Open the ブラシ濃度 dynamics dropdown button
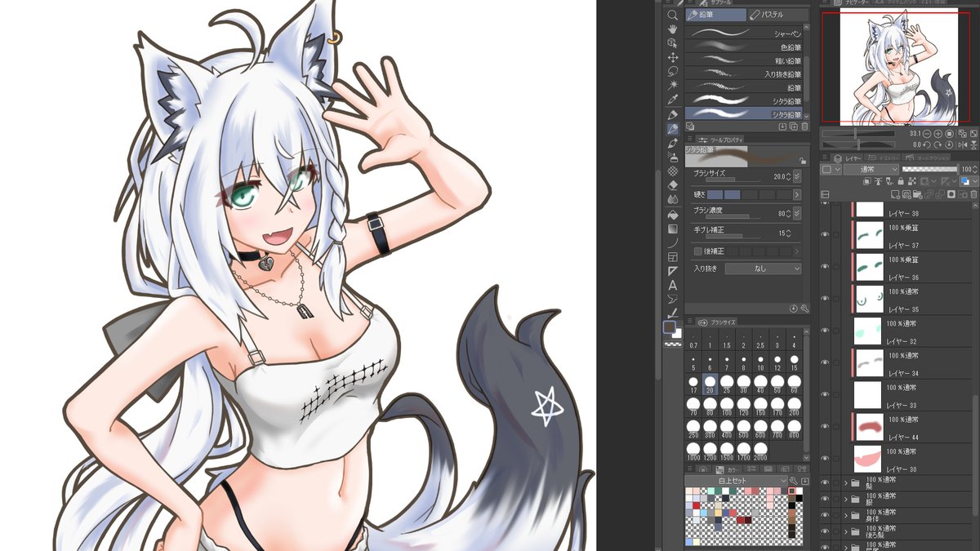The height and width of the screenshot is (551, 980). click(797, 214)
